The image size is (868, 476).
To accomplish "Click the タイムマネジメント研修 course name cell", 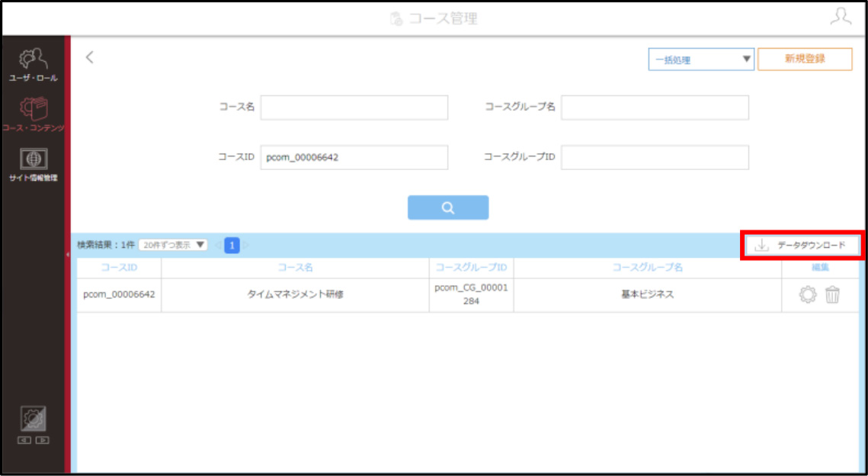I will [295, 294].
